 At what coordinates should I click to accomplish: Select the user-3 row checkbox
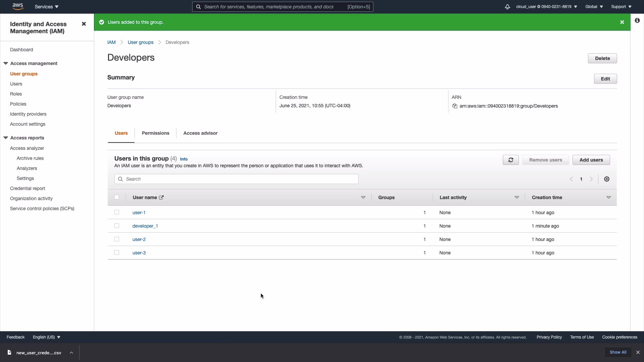117,252
